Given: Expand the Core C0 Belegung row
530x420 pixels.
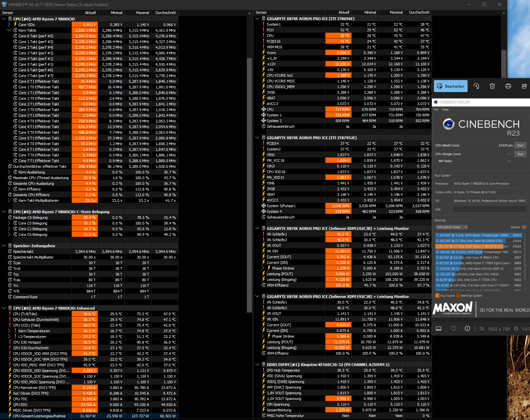Looking at the screenshot, I should (9, 223).
